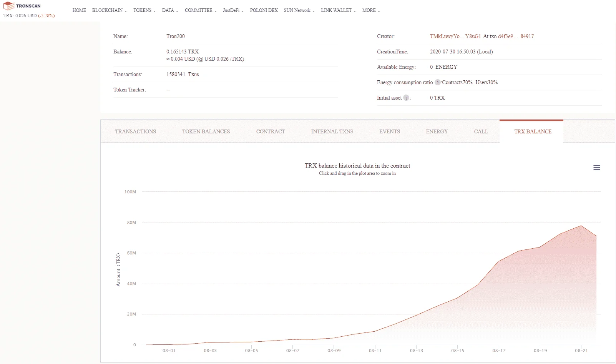The width and height of the screenshot is (616, 364).
Task: Go to HOME in the navigation
Action: click(x=79, y=10)
